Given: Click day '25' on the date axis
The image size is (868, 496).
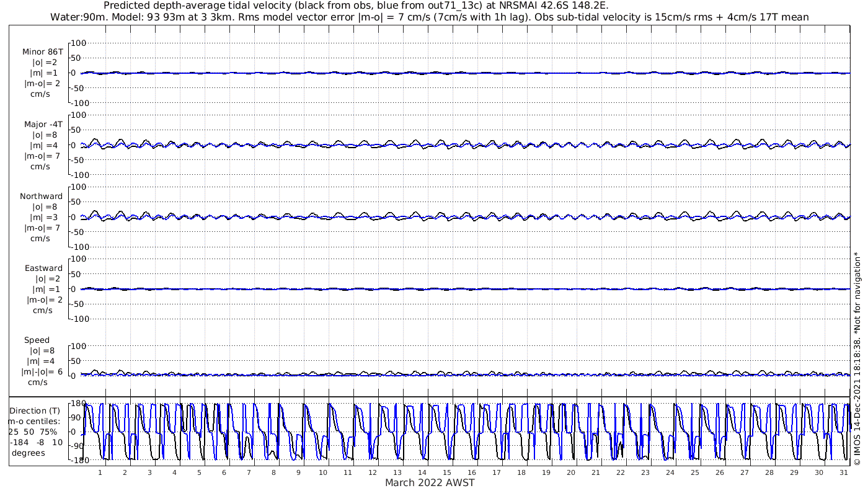Looking at the screenshot, I should coord(695,472).
